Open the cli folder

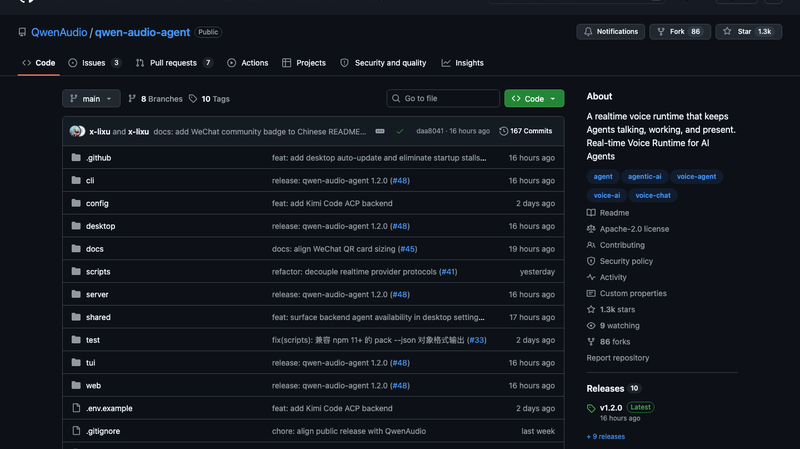(x=90, y=181)
